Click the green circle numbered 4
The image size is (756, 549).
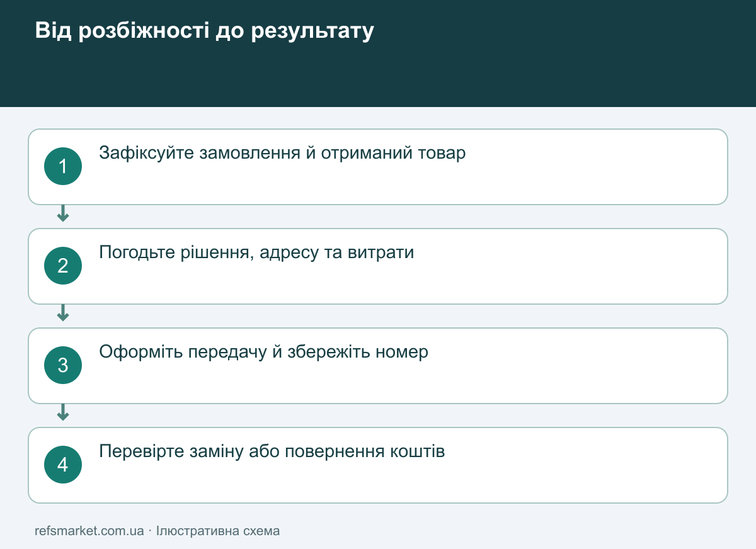coord(63,465)
